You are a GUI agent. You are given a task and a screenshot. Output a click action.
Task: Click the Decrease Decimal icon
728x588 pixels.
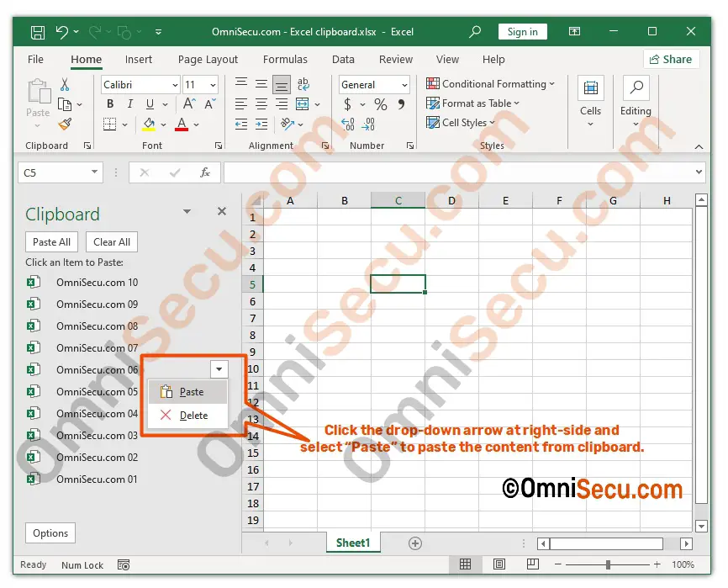pyautogui.click(x=368, y=124)
